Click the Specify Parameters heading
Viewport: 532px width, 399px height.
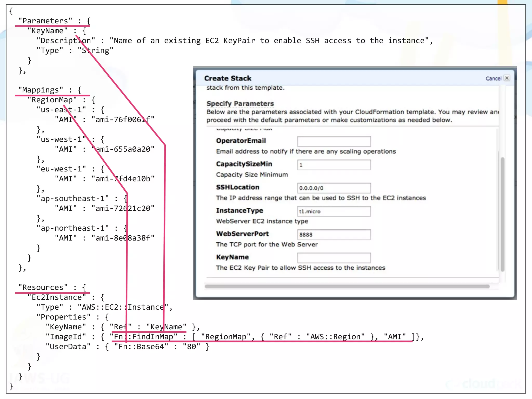pyautogui.click(x=240, y=104)
